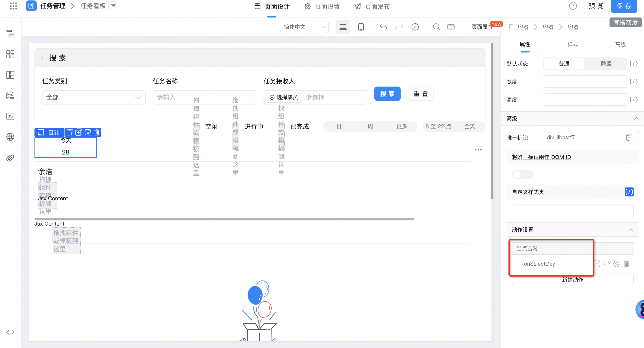Switch to 页面发布 tab

[372, 7]
